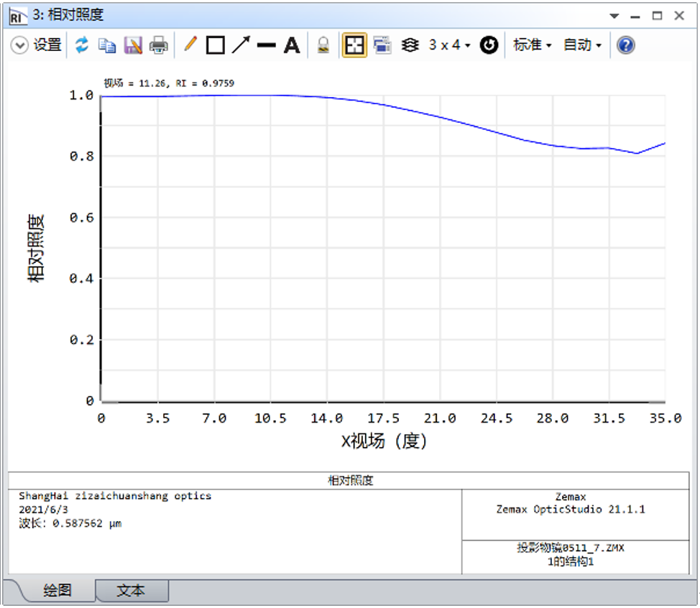
Task: Click the copy to clipboard icon
Action: [x=107, y=45]
